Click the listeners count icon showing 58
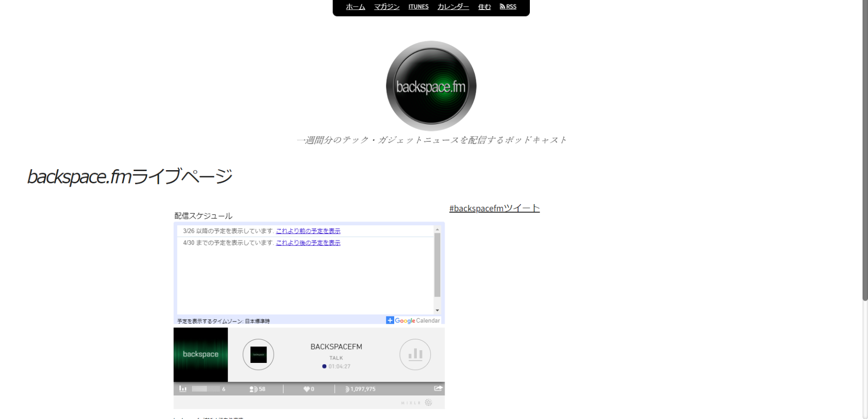 coord(253,389)
